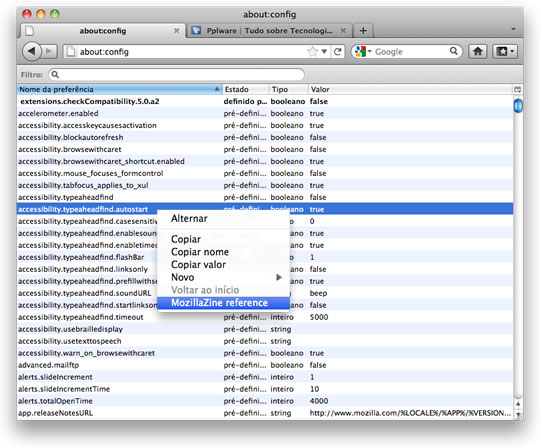Open the Home page button
The height and width of the screenshot is (447, 540).
point(478,52)
